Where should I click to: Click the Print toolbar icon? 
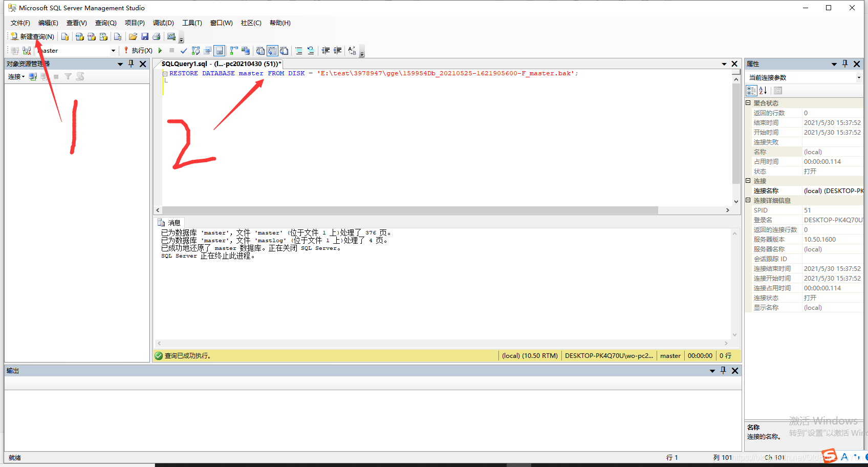point(156,36)
